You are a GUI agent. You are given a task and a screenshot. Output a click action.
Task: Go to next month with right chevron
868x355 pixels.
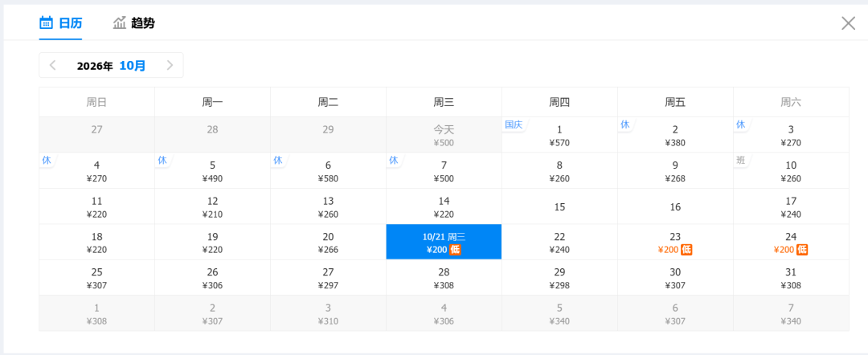(170, 66)
